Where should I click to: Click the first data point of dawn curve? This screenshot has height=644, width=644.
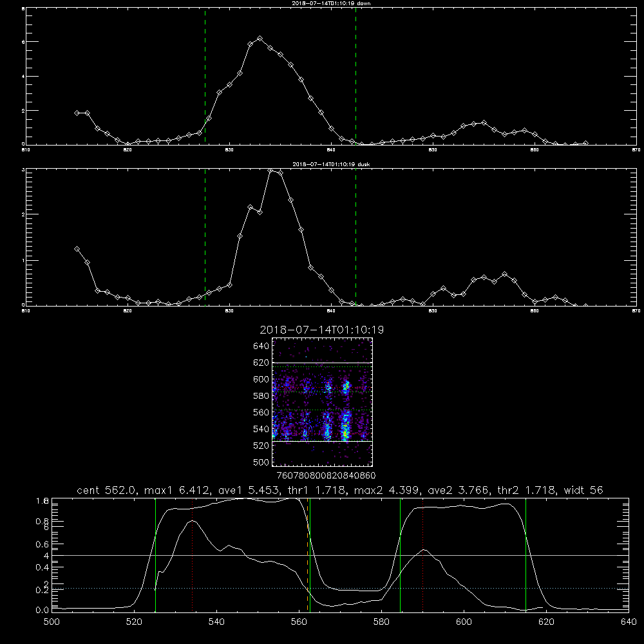77,113
